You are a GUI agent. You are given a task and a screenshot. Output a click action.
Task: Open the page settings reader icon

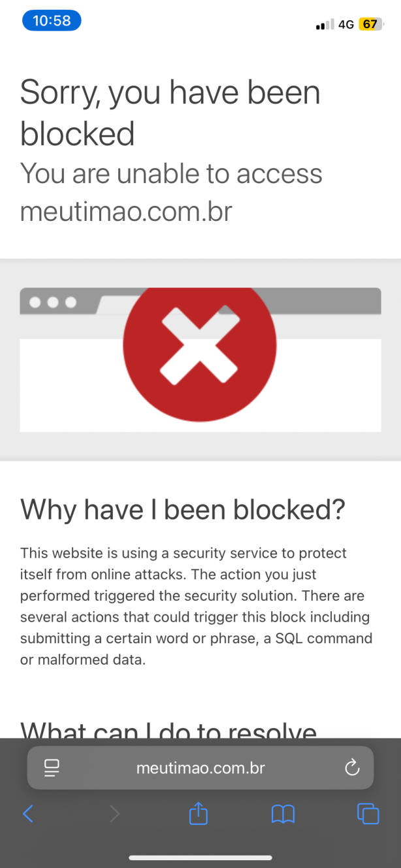tap(52, 768)
